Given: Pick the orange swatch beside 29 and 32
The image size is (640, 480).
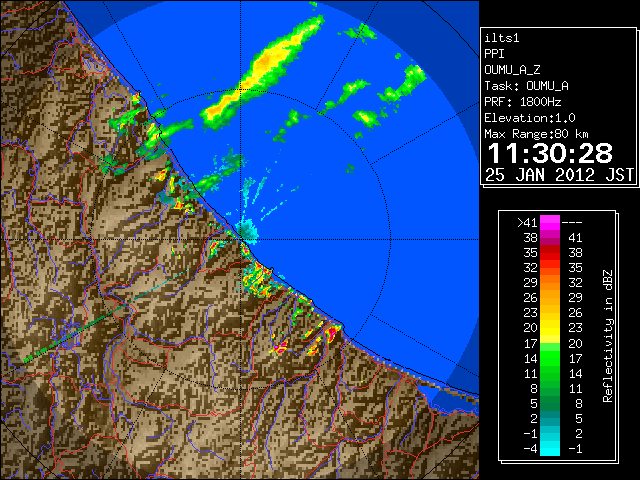Looking at the screenshot, I should (550, 282).
